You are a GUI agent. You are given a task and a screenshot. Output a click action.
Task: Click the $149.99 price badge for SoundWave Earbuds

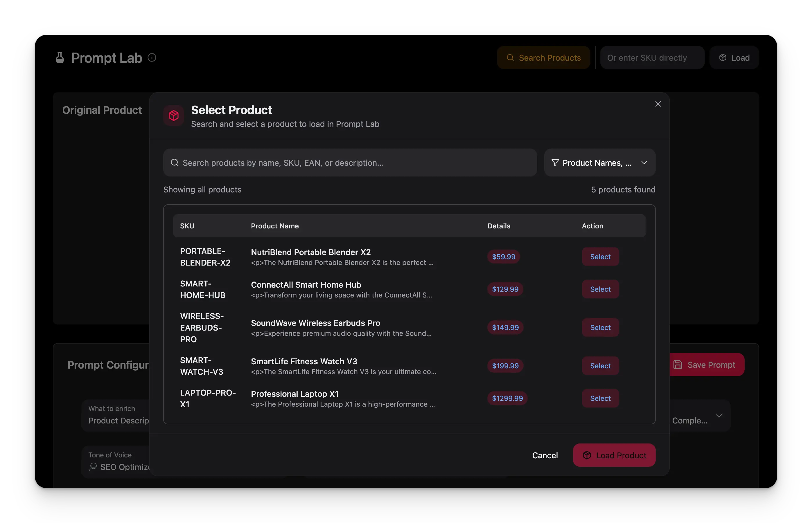505,327
